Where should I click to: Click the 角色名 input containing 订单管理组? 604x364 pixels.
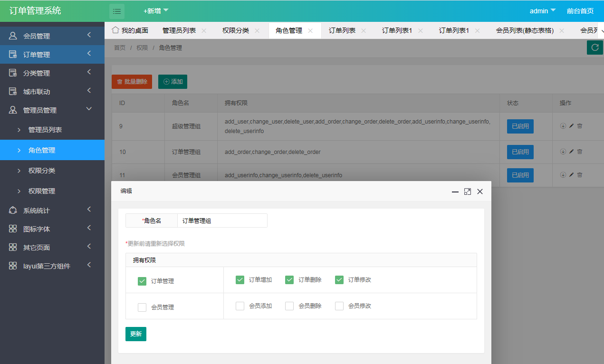[x=222, y=220]
